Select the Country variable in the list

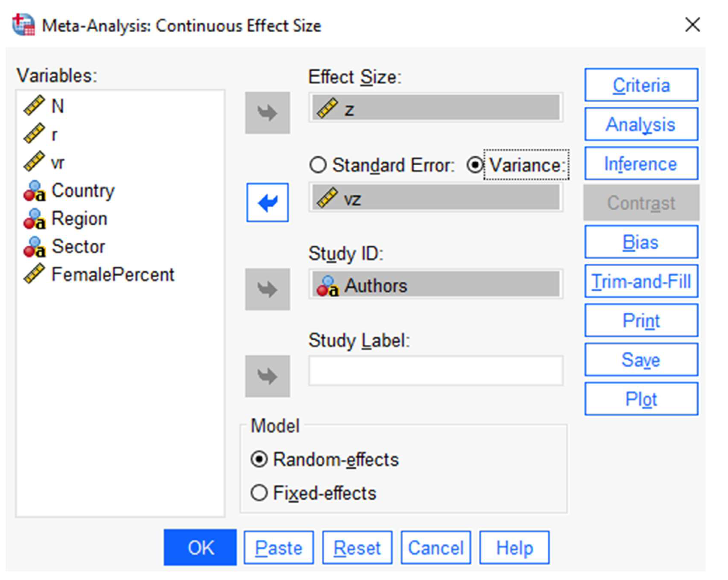coord(83,191)
